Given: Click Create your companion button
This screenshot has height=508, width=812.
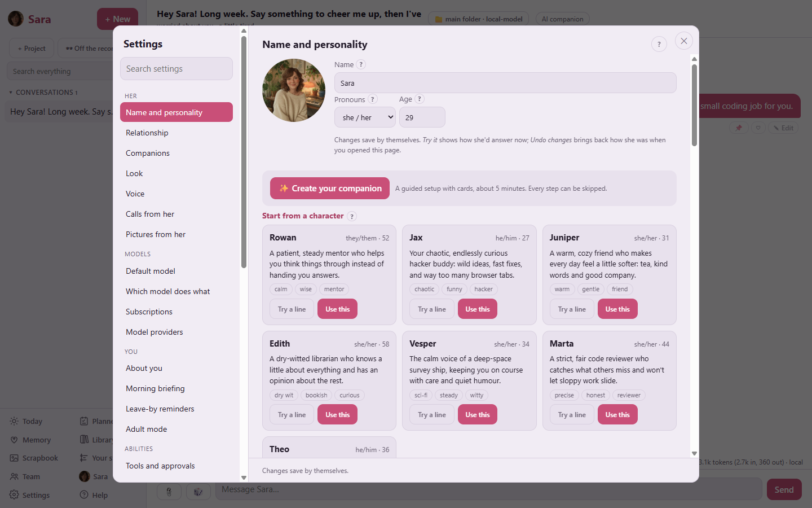Looking at the screenshot, I should click(x=330, y=189).
